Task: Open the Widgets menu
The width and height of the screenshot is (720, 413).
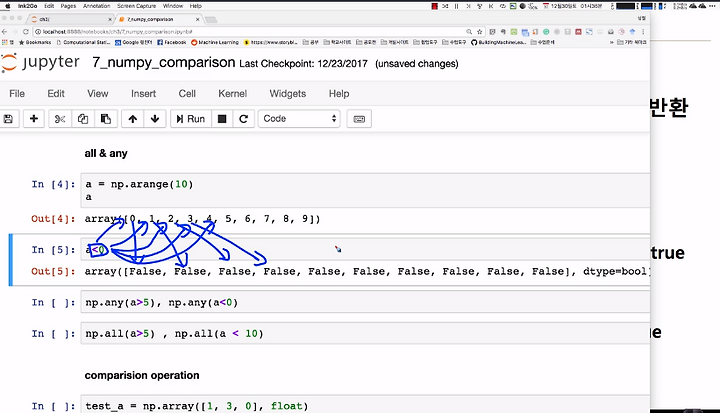Action: 287,94
